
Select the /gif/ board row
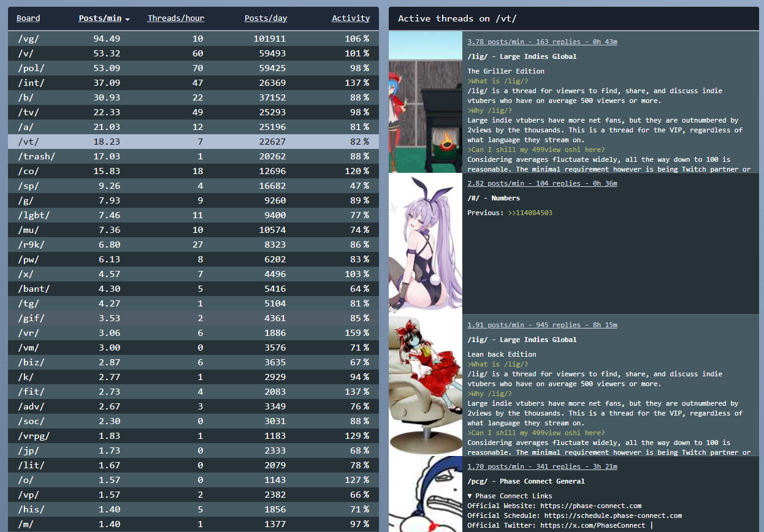tap(193, 318)
